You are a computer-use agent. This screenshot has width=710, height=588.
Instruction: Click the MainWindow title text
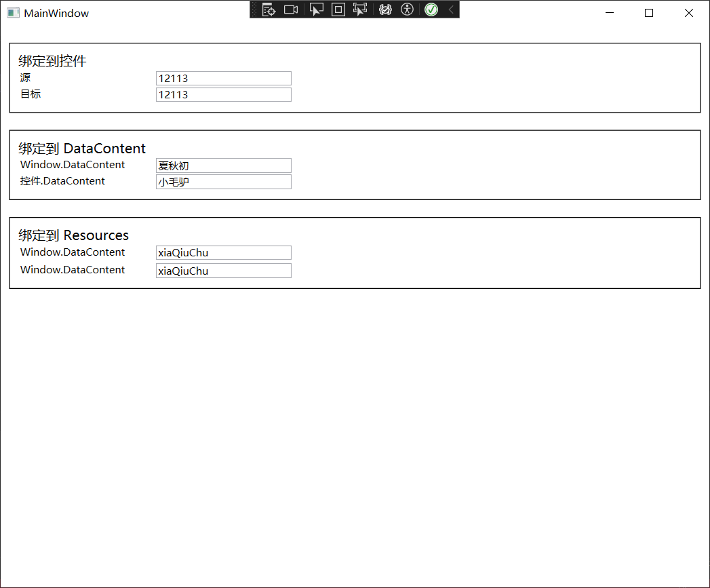(56, 13)
